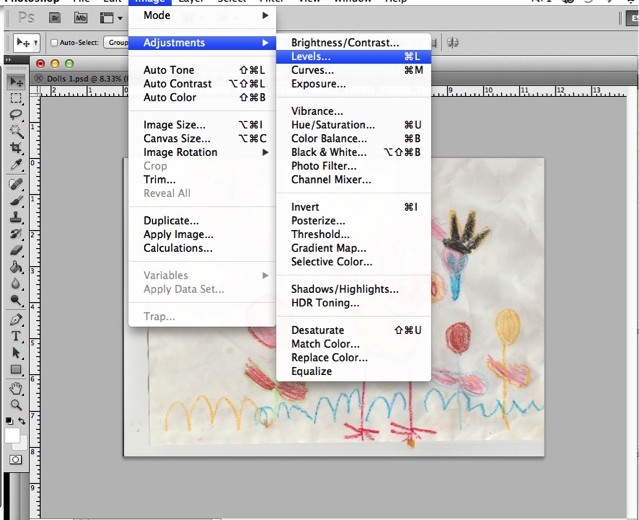This screenshot has width=639, height=520.
Task: Select the Rectangular Marquee tool
Action: pyautogui.click(x=16, y=99)
